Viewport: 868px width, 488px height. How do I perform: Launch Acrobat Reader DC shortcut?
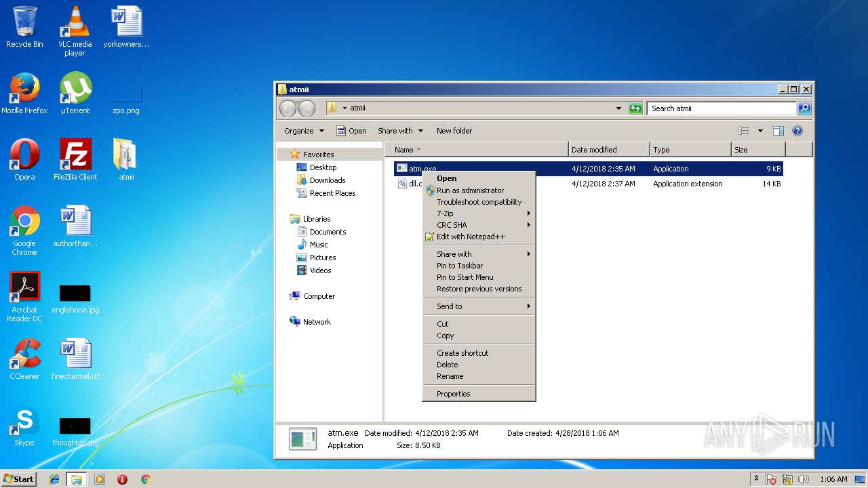pos(24,297)
